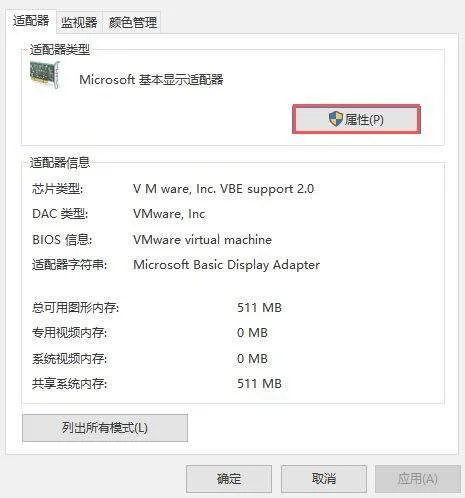Switch to the 监视器 tab
Image resolution: width=465 pixels, height=498 pixels.
(79, 23)
